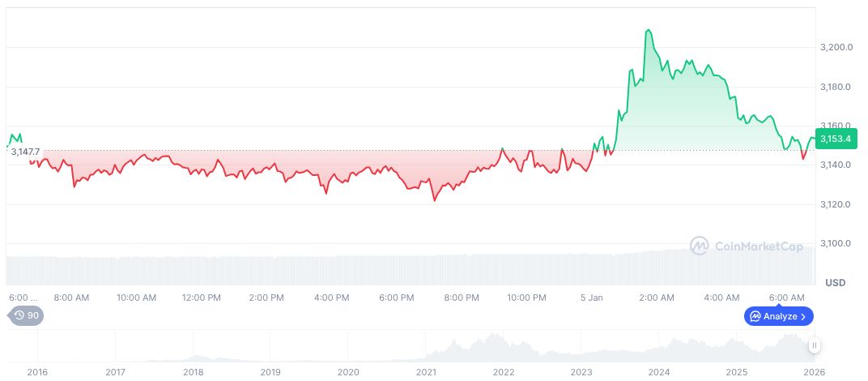Image resolution: width=868 pixels, height=381 pixels.
Task: Select 2023 on the overview timeline
Action: click(x=581, y=371)
